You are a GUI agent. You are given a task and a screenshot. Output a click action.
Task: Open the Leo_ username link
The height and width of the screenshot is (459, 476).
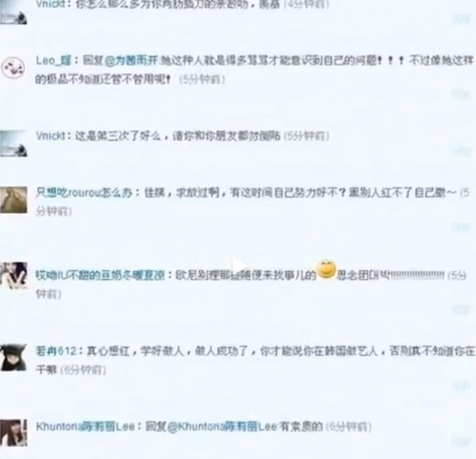point(53,60)
